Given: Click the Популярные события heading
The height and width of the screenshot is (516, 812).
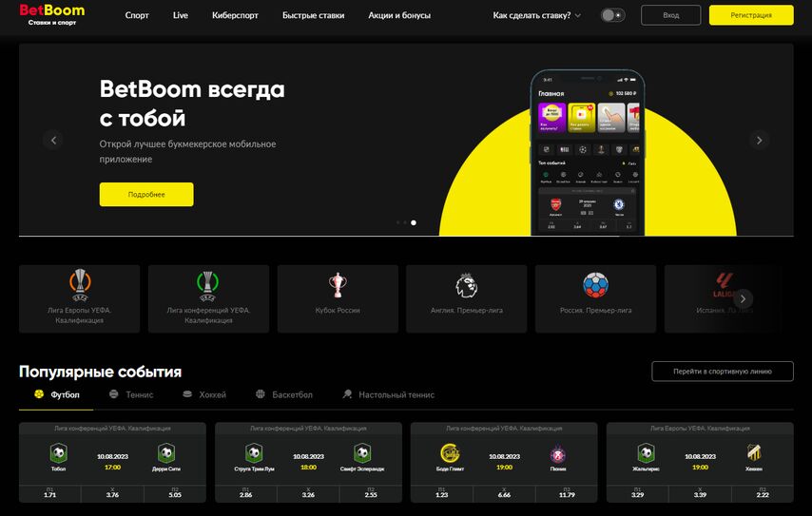Looking at the screenshot, I should pos(100,372).
